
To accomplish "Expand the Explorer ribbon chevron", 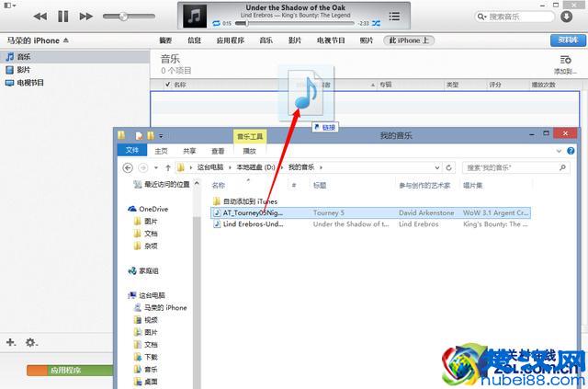I will pyautogui.click(x=559, y=151).
